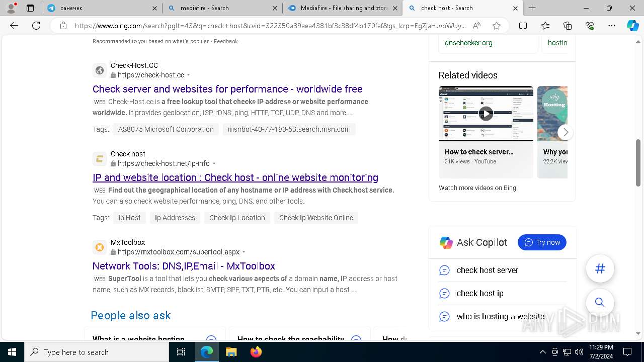Click the Try now Copilot button
644x362 pixels.
click(x=542, y=242)
